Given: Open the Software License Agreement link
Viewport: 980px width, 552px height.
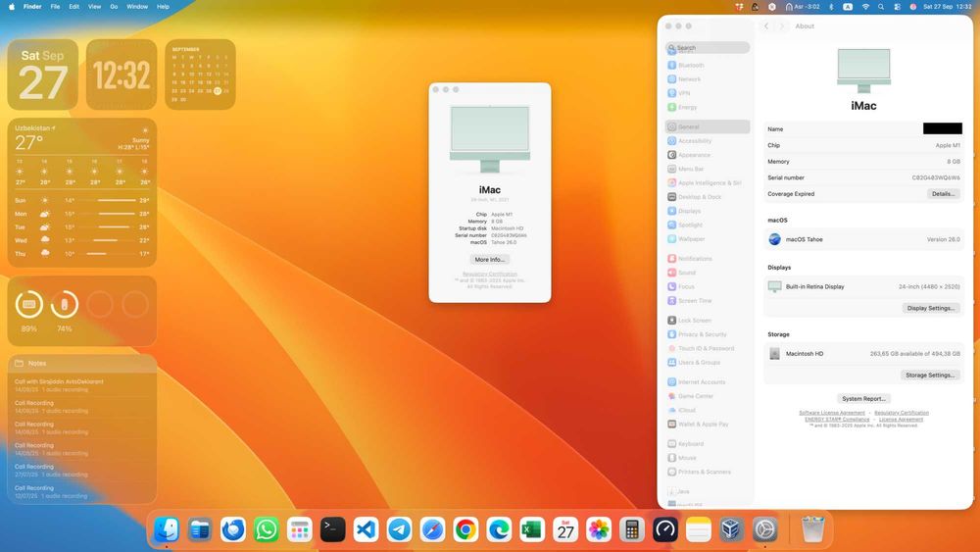Looking at the screenshot, I should click(x=832, y=413).
